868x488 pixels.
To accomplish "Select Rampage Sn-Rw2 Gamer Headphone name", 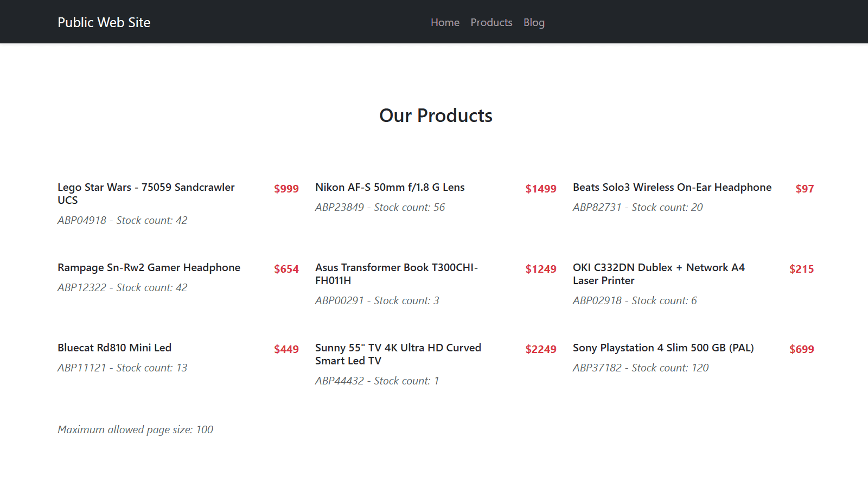I will (149, 267).
